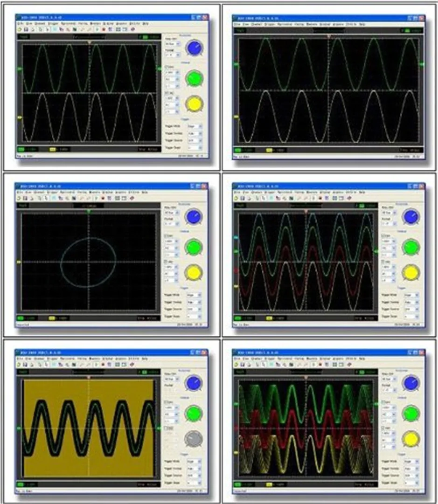Screen dimensions: 438x504
Task: Open File menu in the circle-plot window
Action: pos(19,192)
